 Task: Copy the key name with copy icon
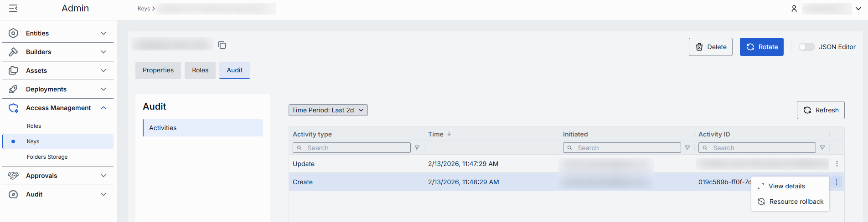tap(222, 45)
